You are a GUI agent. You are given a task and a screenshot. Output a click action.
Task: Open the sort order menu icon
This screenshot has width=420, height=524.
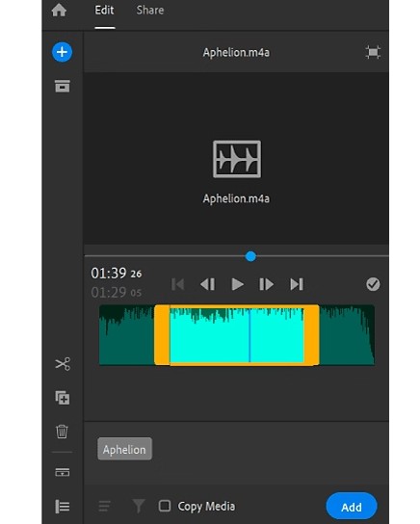pos(105,506)
